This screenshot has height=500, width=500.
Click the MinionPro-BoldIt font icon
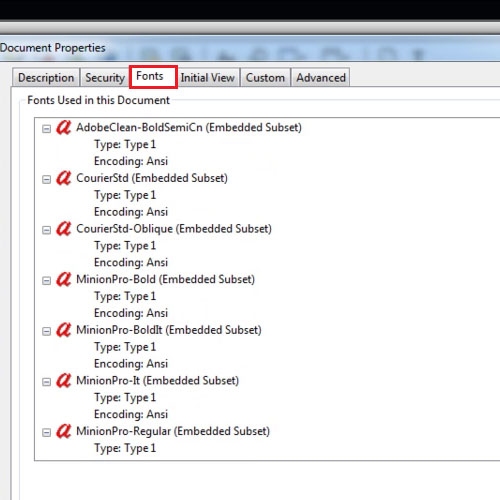(63, 330)
